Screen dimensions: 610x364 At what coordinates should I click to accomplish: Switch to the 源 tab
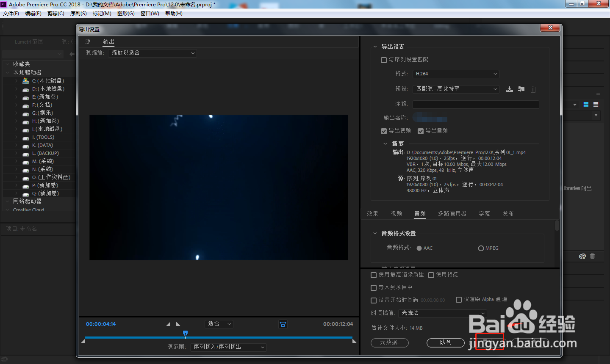(x=88, y=41)
